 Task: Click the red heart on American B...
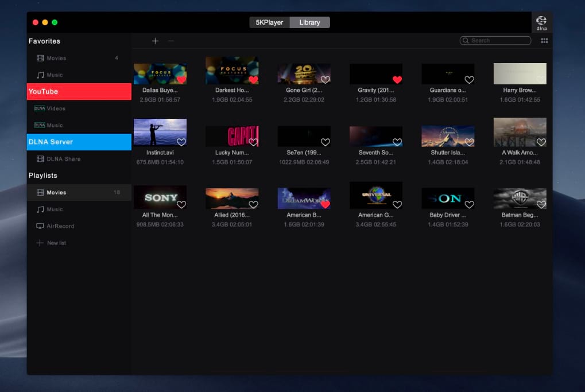(x=326, y=204)
